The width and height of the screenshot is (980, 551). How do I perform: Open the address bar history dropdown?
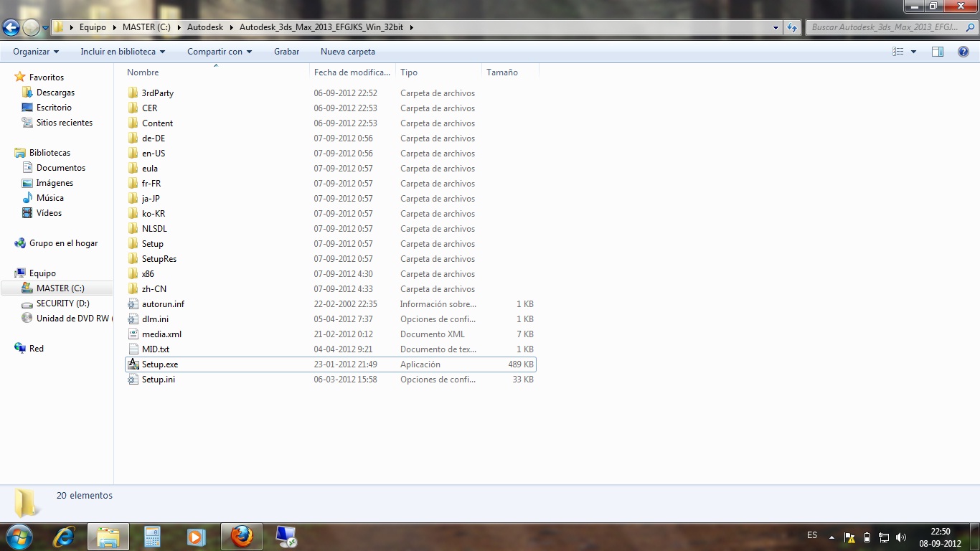pos(776,27)
